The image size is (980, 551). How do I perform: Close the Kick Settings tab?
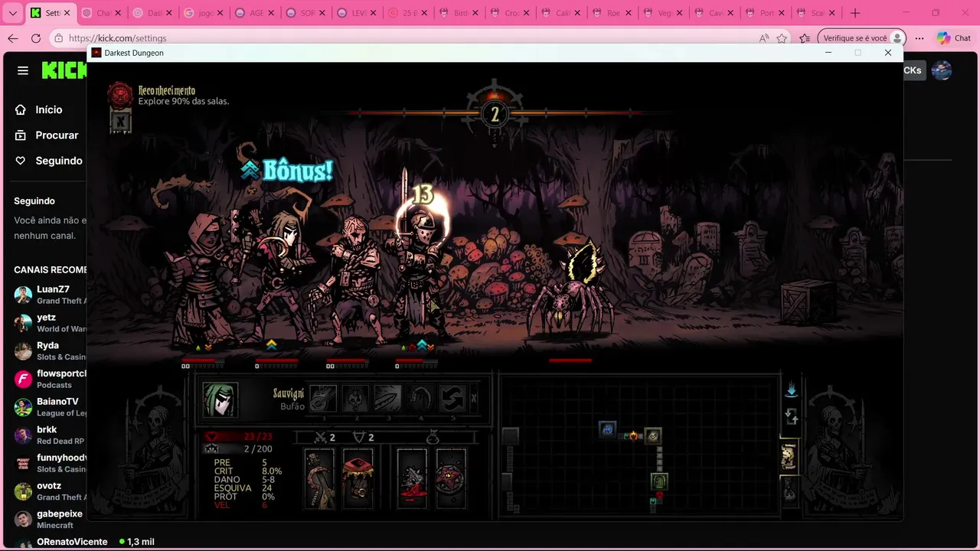coord(67,13)
